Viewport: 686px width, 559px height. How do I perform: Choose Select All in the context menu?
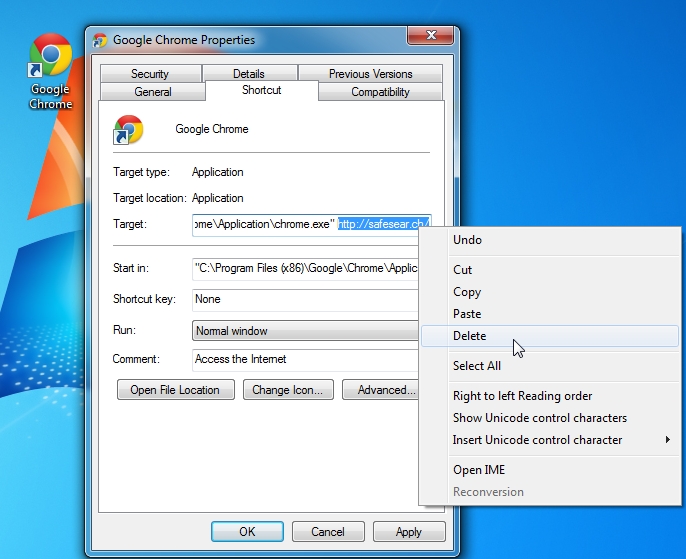(550, 366)
